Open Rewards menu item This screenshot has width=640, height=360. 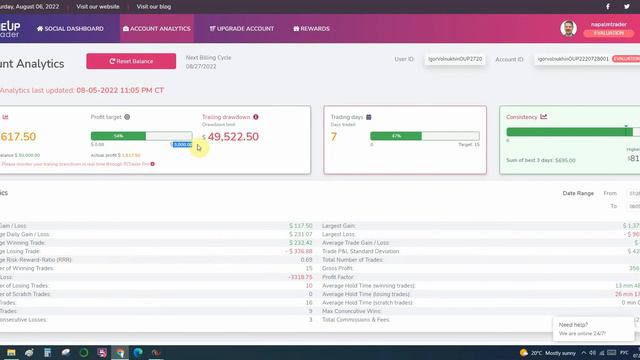(311, 29)
